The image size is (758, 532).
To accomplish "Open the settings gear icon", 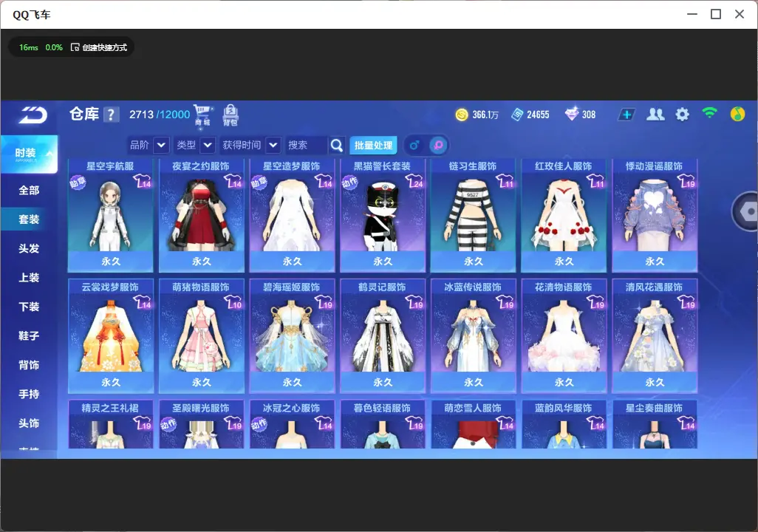I will coord(682,115).
